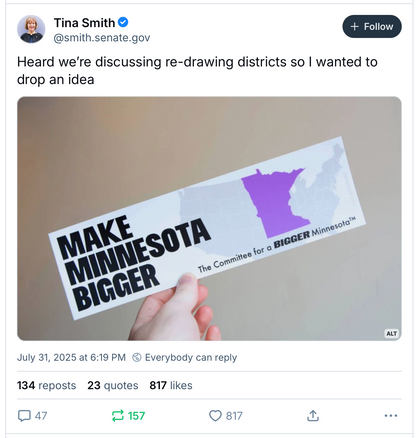View the 23 quotes list

[113, 385]
